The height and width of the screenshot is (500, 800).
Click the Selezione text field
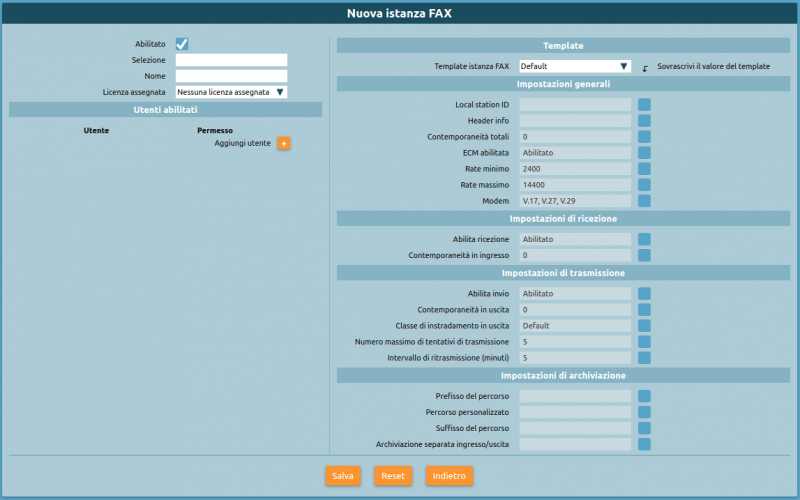(x=231, y=60)
